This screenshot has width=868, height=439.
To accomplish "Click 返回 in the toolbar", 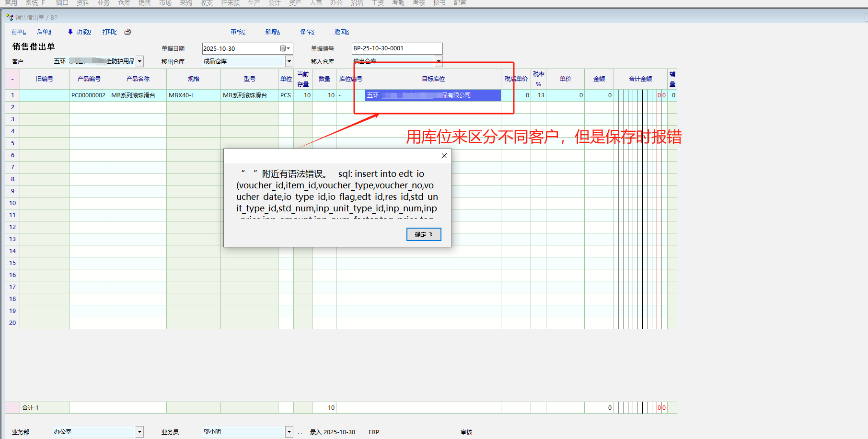I will pyautogui.click(x=341, y=32).
